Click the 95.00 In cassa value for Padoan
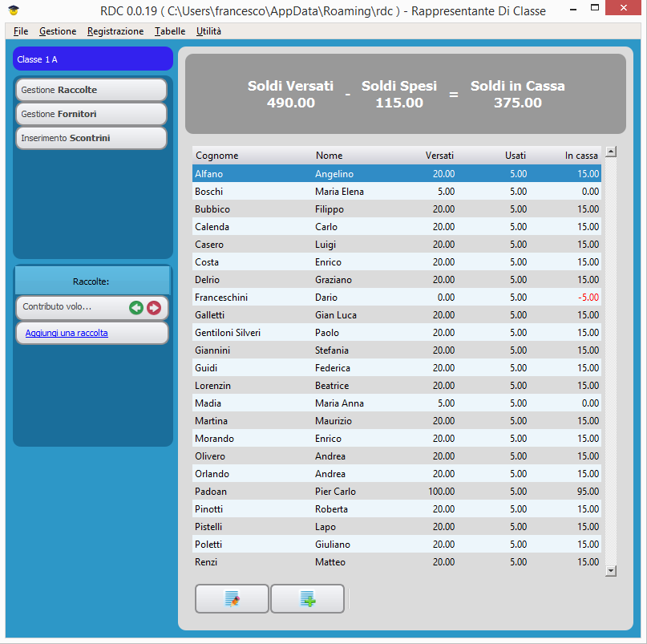This screenshot has width=647, height=644. 588,492
